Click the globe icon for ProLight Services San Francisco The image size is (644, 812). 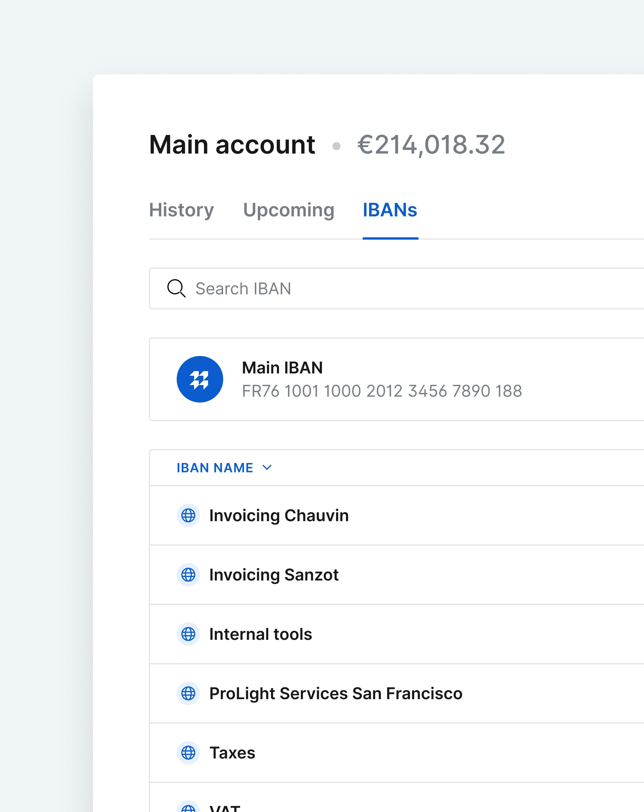pyautogui.click(x=188, y=693)
